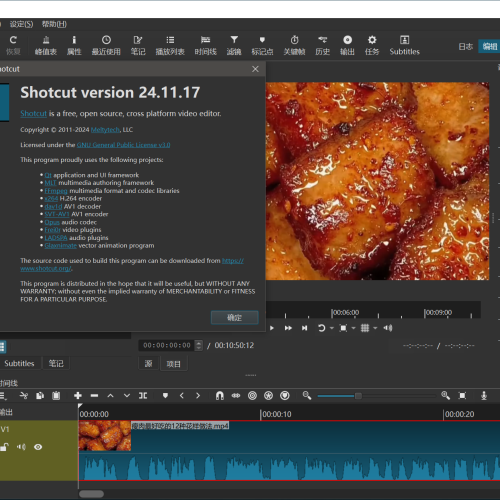
Task: Select the Source (源) player tab
Action: pos(148,364)
